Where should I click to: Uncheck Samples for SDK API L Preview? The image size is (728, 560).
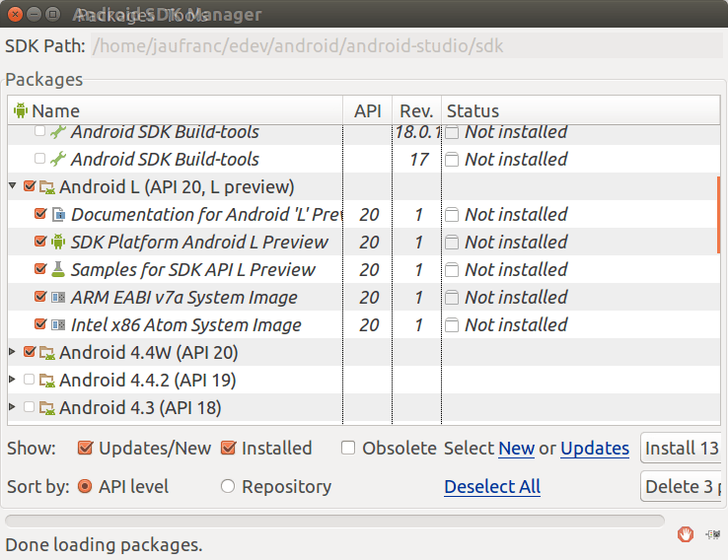[x=40, y=268]
